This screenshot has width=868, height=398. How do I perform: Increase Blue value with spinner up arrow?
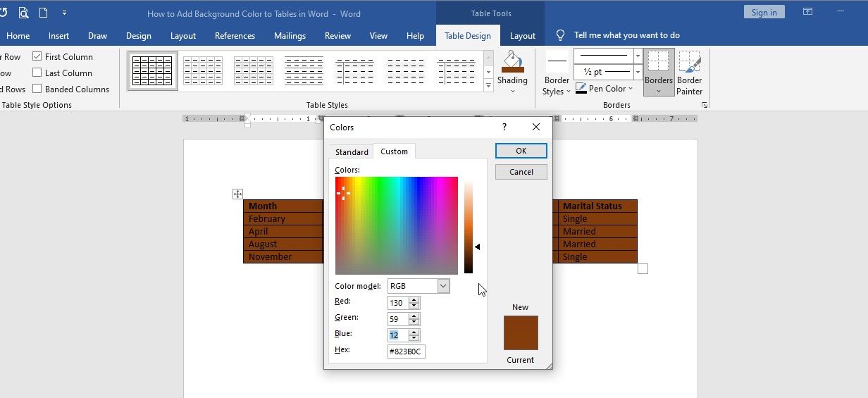coord(414,332)
